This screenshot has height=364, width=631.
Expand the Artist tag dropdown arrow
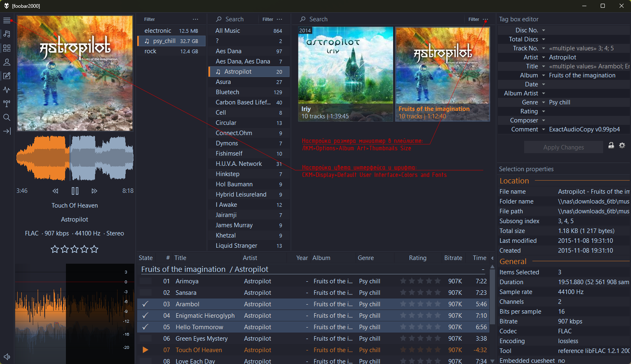(x=544, y=57)
